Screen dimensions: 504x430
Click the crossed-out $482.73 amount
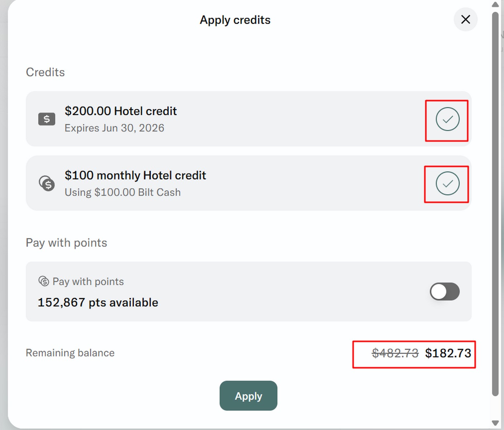point(395,353)
